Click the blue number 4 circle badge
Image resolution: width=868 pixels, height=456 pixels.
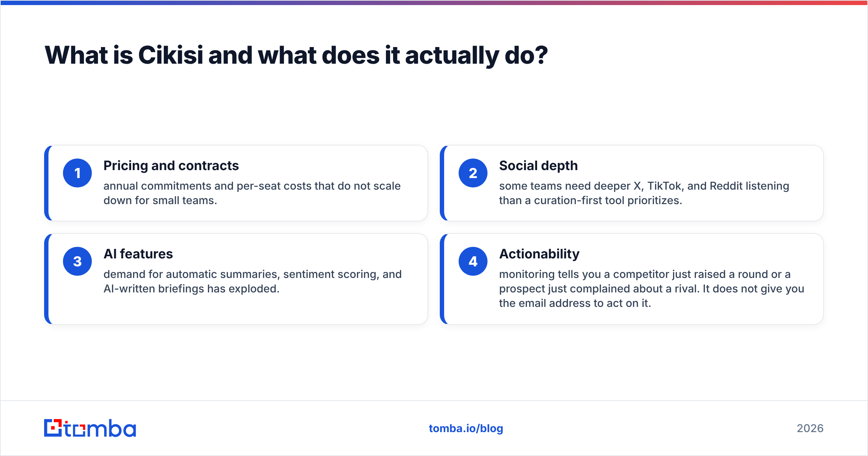(473, 261)
